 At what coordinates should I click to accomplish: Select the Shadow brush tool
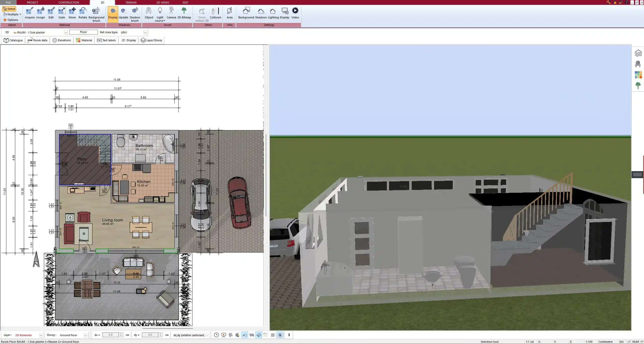click(x=135, y=14)
